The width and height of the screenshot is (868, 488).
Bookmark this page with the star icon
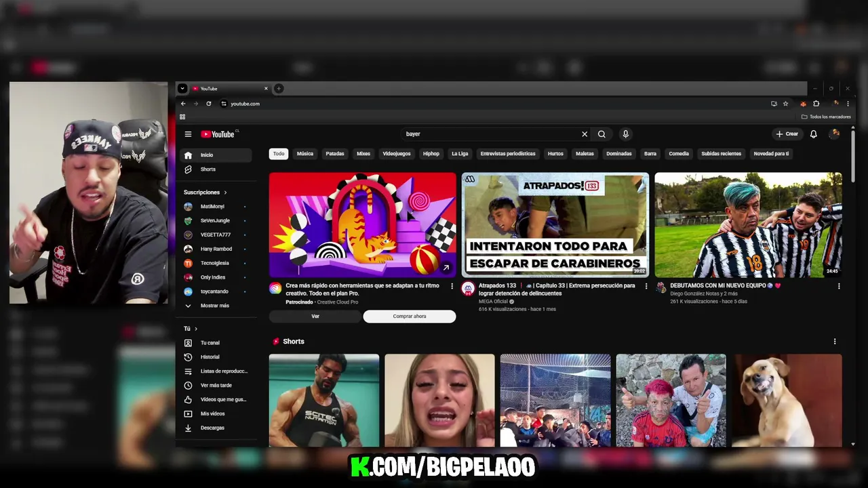[786, 104]
